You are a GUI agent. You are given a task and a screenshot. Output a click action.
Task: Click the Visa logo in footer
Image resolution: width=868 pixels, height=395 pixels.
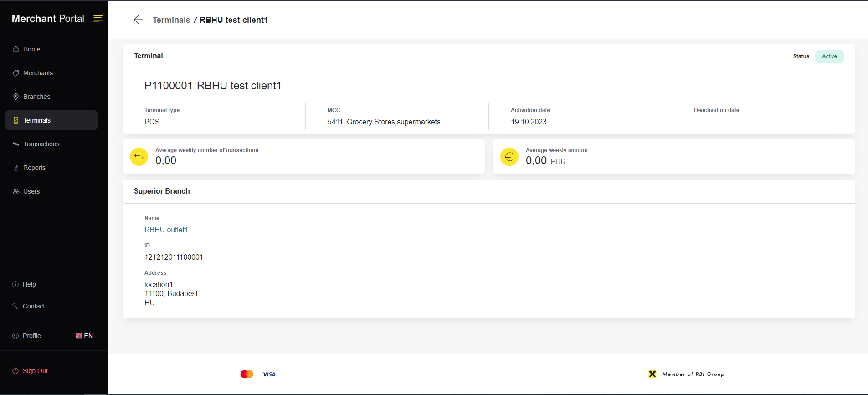(269, 374)
